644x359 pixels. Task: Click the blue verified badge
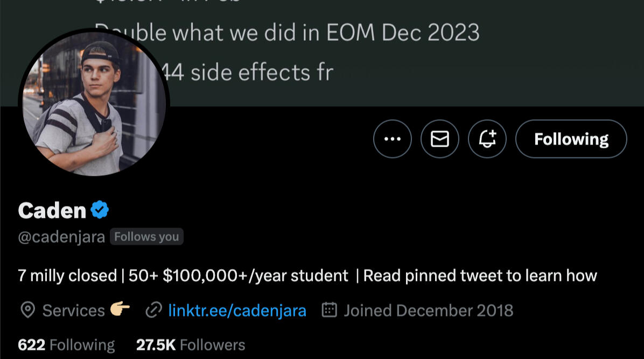pyautogui.click(x=100, y=210)
